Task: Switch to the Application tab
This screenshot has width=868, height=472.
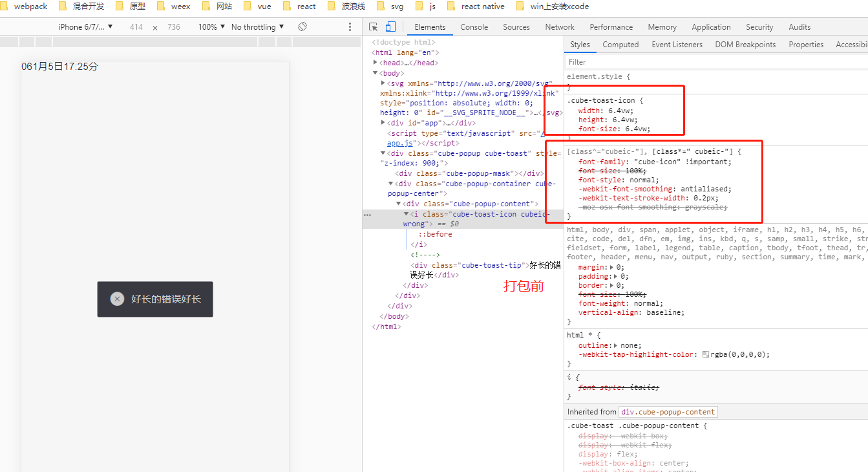Action: [711, 27]
